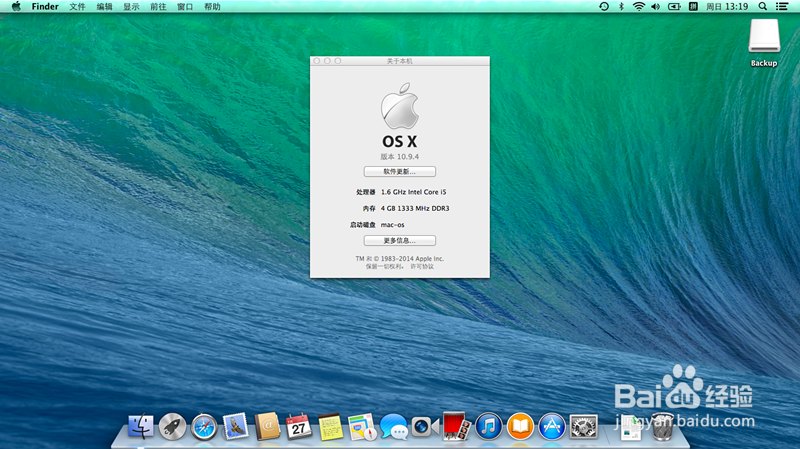Open Contacts address book in Dock
Screen dimensions: 800x449
point(267,426)
